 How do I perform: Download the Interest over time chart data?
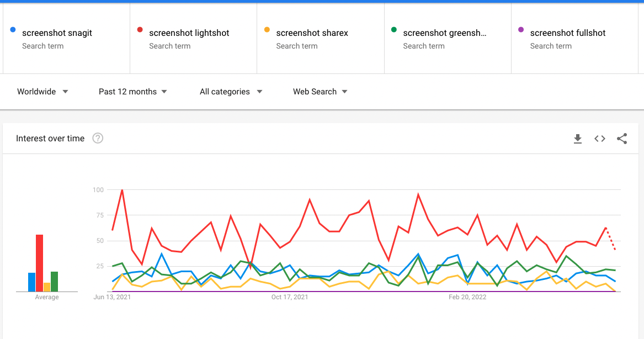578,139
